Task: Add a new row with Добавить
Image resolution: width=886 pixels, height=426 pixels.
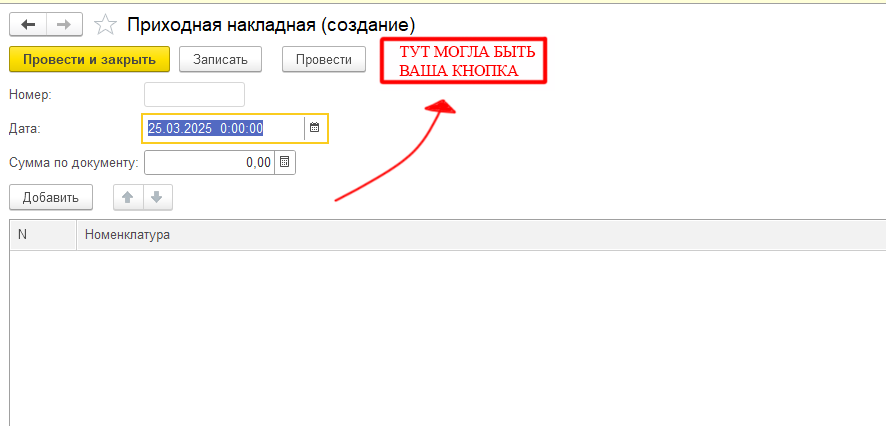Action: point(51,198)
